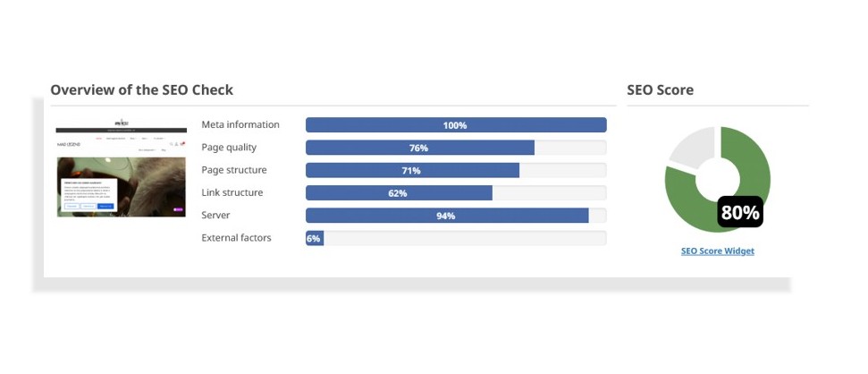Click the purple chat badge in the preview image

pos(178,209)
